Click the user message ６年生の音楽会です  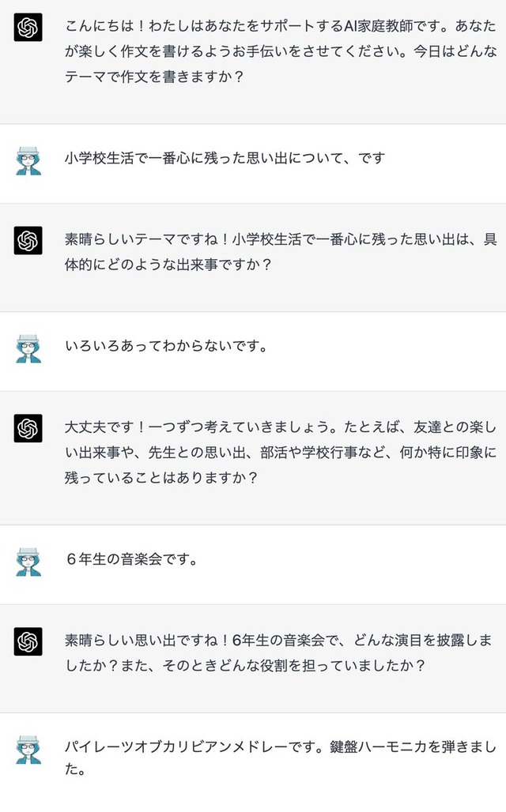click(x=132, y=559)
